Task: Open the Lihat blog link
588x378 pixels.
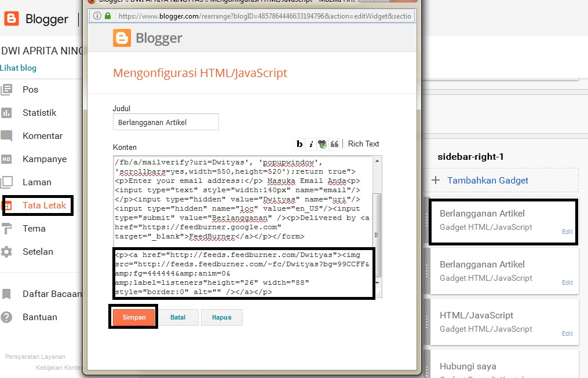Action: click(18, 68)
